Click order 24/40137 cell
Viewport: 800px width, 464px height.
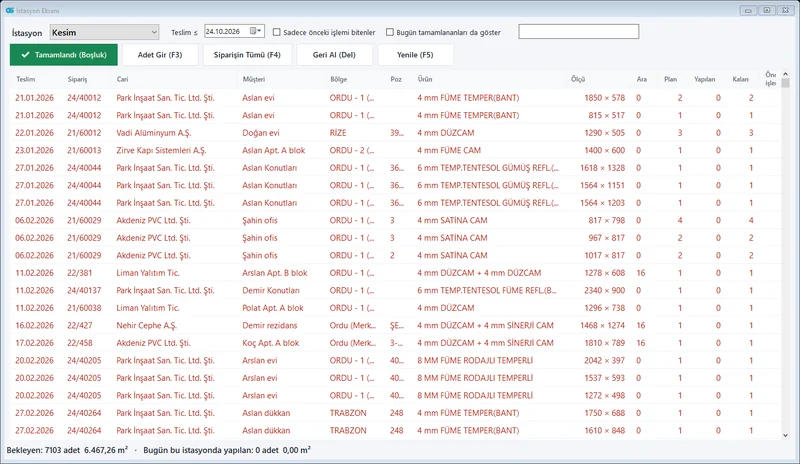coord(84,290)
